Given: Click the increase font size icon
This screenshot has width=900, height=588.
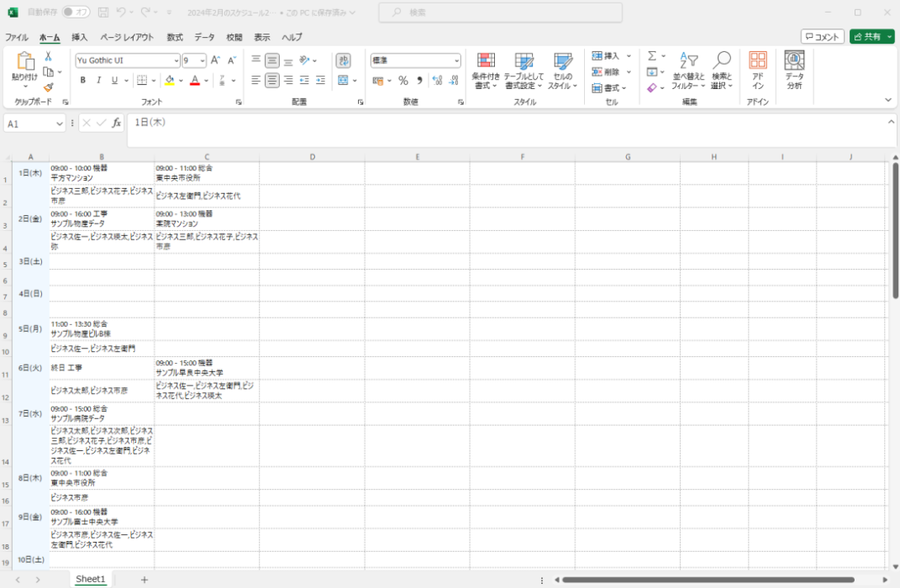Looking at the screenshot, I should point(215,60).
